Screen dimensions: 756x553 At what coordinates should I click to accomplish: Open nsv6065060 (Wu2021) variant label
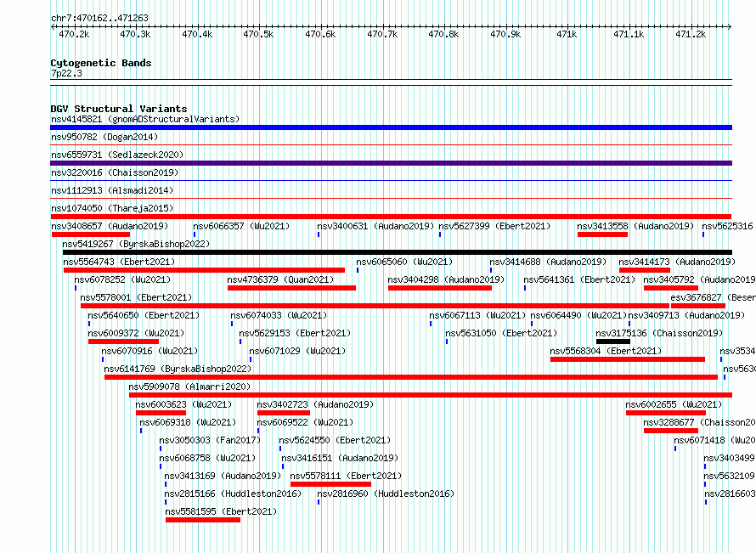(405, 262)
